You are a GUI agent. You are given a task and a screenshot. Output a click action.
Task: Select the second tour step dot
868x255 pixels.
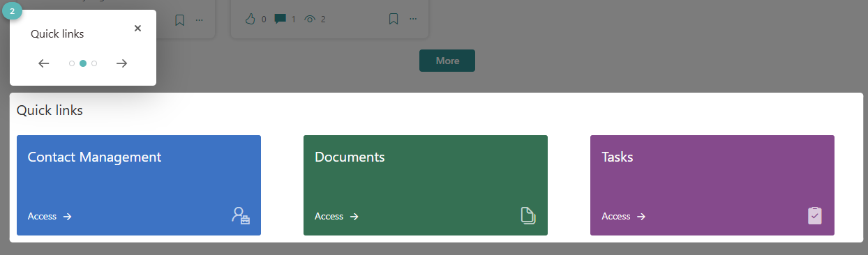[x=83, y=63]
